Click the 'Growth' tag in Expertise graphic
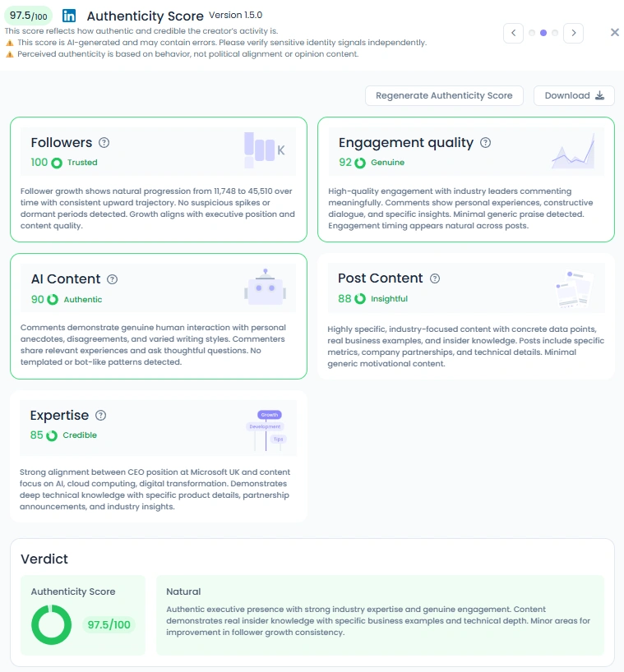The width and height of the screenshot is (624, 672). click(270, 415)
